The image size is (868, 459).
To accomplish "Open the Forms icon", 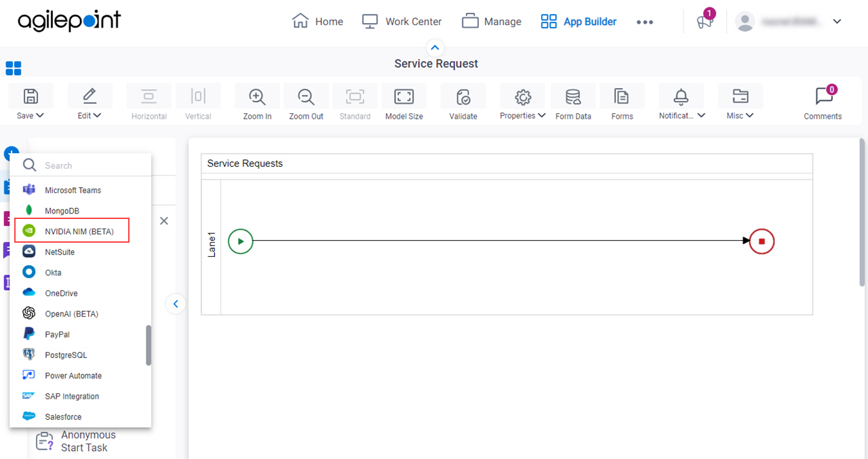I will 622,96.
